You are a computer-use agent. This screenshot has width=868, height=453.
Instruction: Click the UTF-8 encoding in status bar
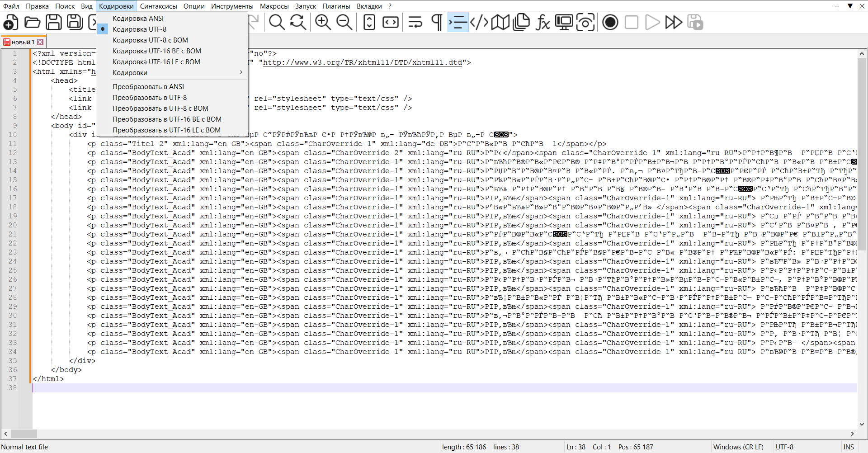(784, 447)
